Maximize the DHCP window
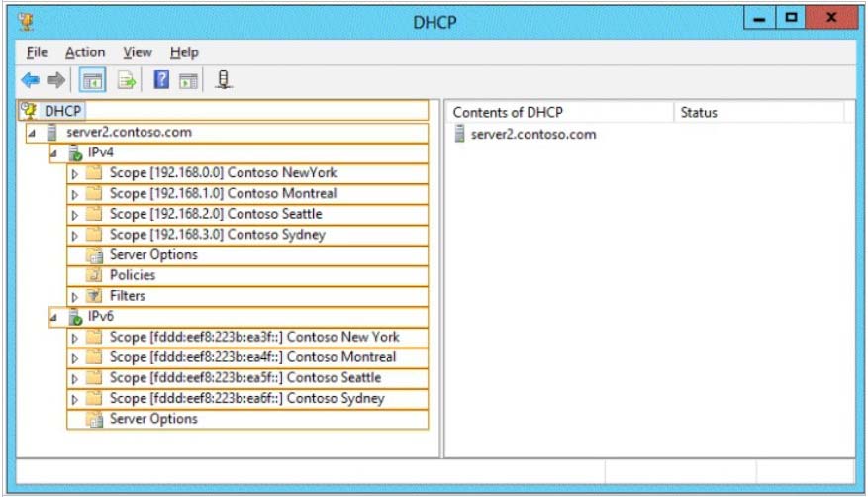 791,18
